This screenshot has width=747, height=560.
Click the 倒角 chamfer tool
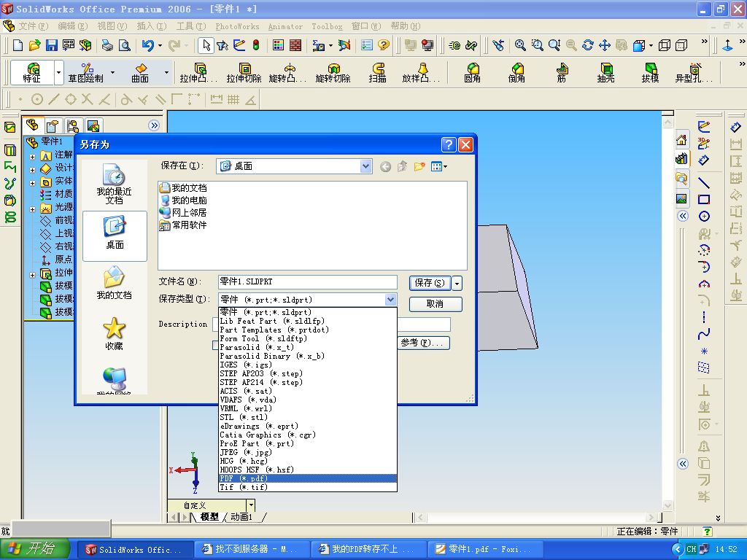pos(517,73)
